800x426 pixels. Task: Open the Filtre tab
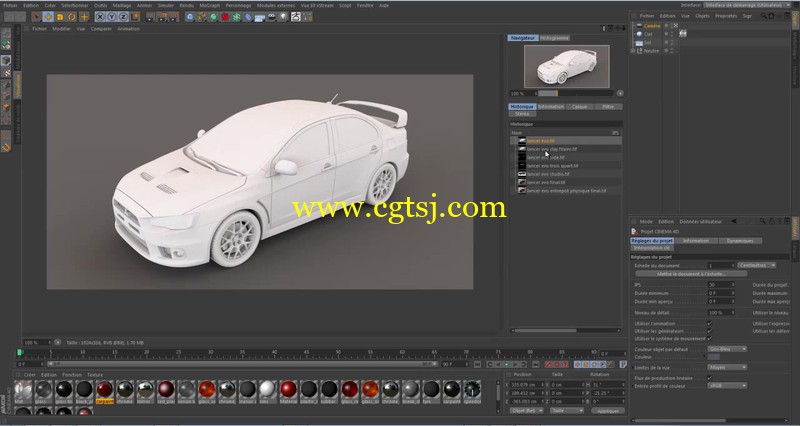(x=608, y=107)
